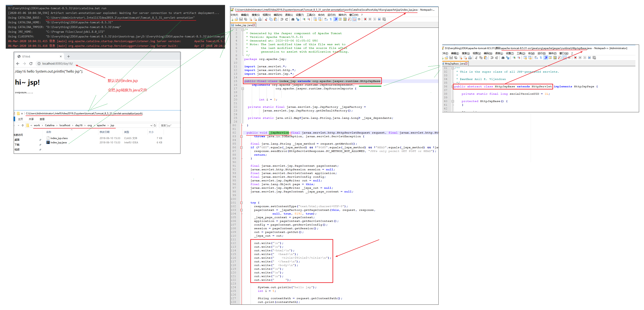
Task: Close the index_jsp.java tab via red X
Action: pyautogui.click(x=253, y=25)
